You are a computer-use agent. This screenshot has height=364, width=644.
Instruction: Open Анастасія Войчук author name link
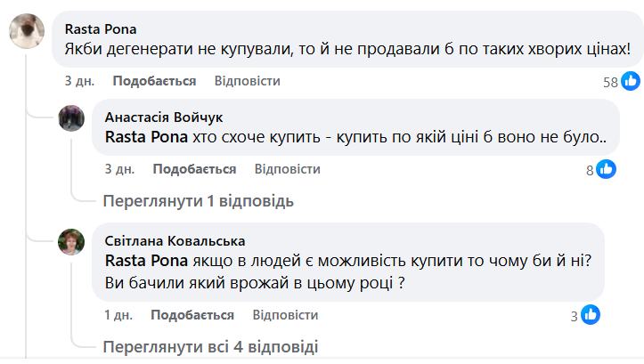[x=164, y=117]
